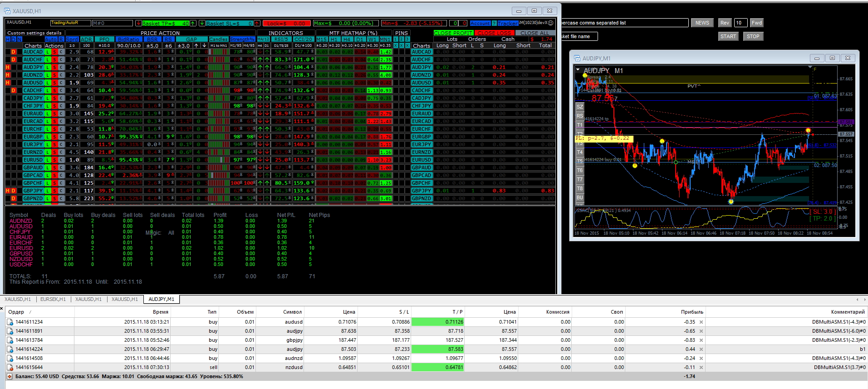Click the GAP up arrow sort control

click(196, 45)
